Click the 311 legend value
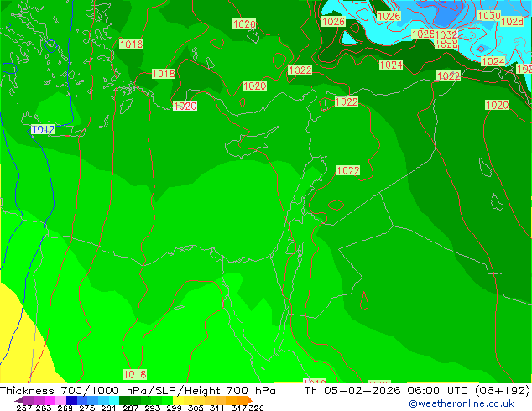 (x=217, y=408)
